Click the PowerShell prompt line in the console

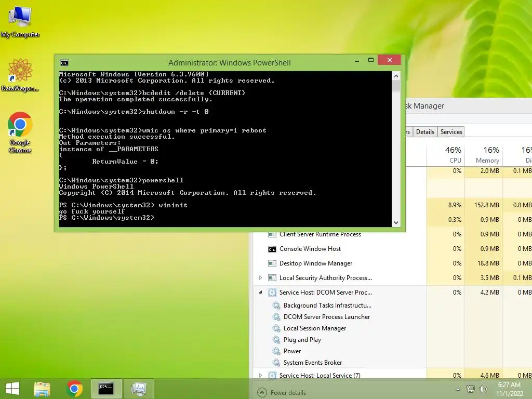point(107,218)
